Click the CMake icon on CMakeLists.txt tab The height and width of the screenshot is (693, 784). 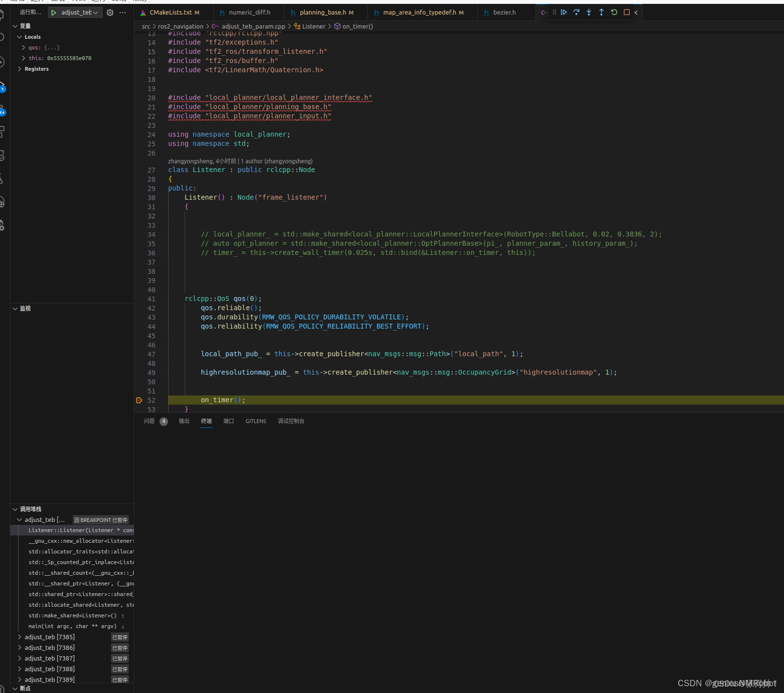pyautogui.click(x=143, y=13)
